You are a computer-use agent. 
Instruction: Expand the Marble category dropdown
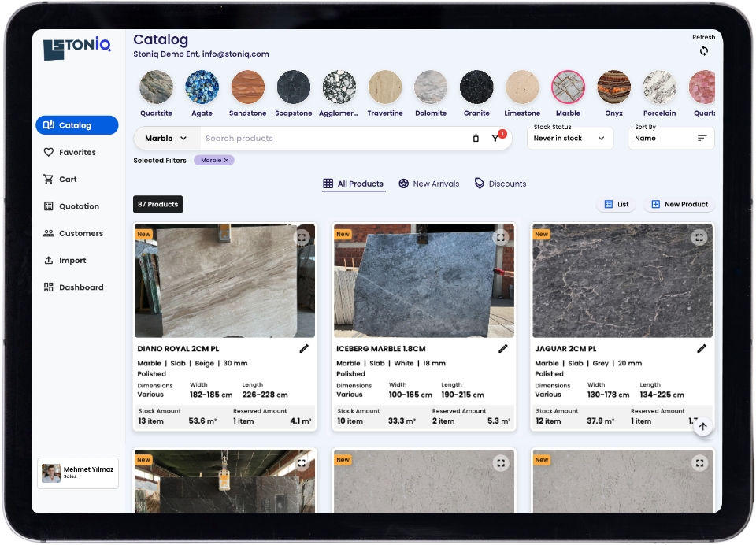tap(166, 139)
